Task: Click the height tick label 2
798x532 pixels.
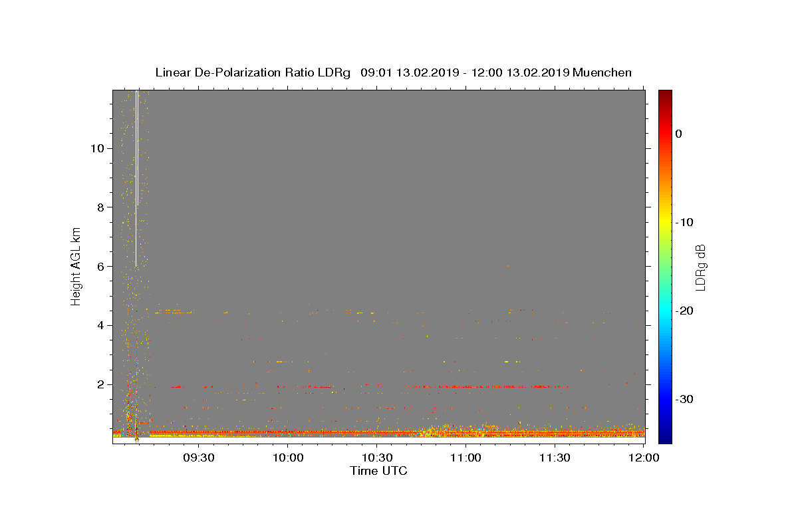Action: tap(100, 384)
